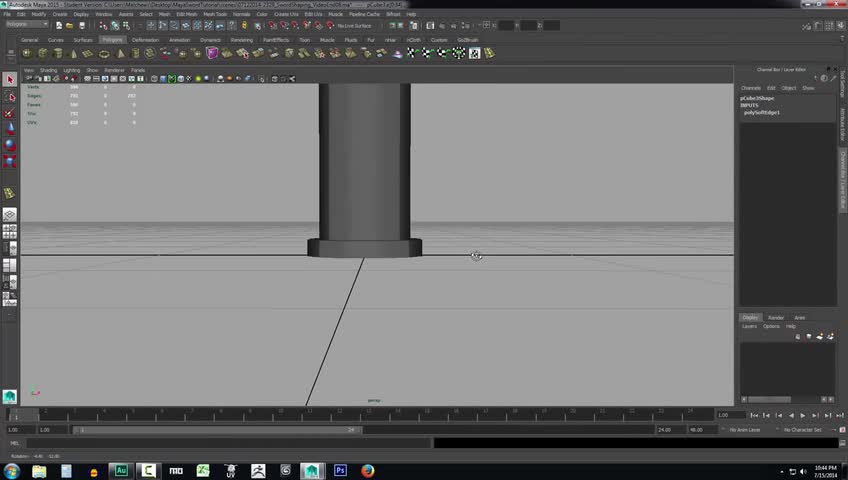This screenshot has width=848, height=480.
Task: Open the Windows Start menu
Action: 11,471
